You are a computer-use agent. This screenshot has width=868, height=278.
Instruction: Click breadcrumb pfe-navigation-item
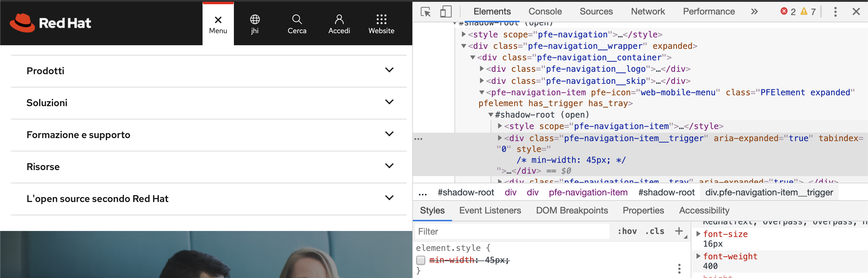(588, 192)
